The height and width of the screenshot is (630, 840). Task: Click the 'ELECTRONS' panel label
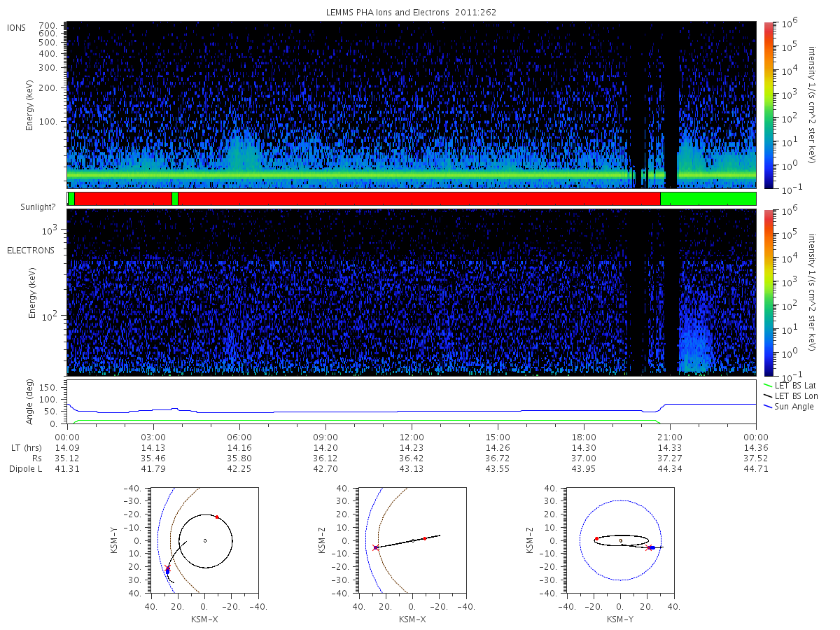[x=30, y=250]
